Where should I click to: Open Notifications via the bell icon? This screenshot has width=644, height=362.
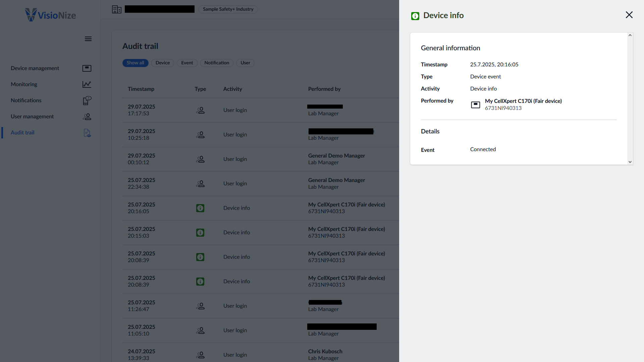87,100
